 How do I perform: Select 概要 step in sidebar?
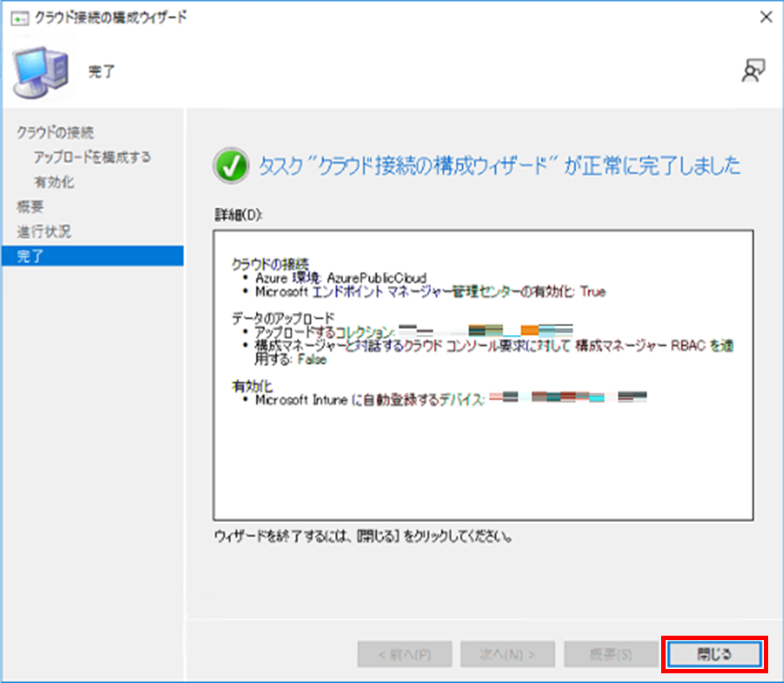tap(30, 207)
